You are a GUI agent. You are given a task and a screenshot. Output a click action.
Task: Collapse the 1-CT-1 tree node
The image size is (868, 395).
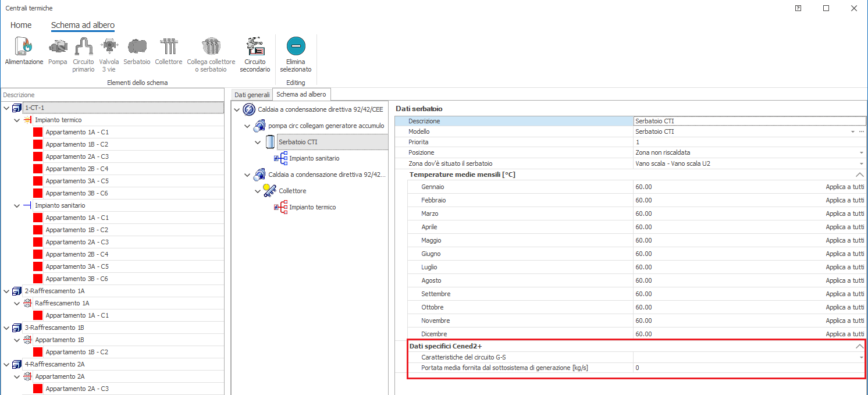[6, 108]
